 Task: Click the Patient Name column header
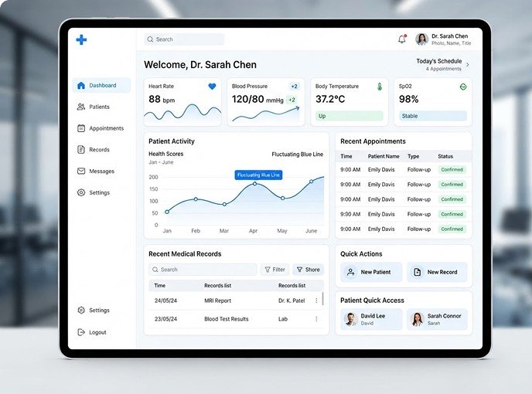pyautogui.click(x=384, y=156)
